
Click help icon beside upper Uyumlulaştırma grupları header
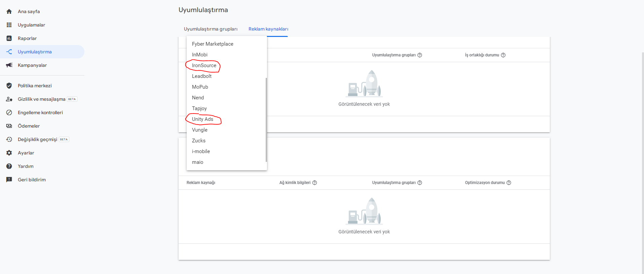420,55
